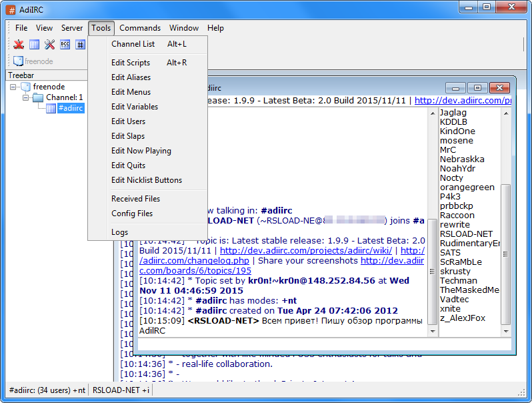
Task: Select RSLOAD-NET in nicklist
Action: click(x=466, y=234)
